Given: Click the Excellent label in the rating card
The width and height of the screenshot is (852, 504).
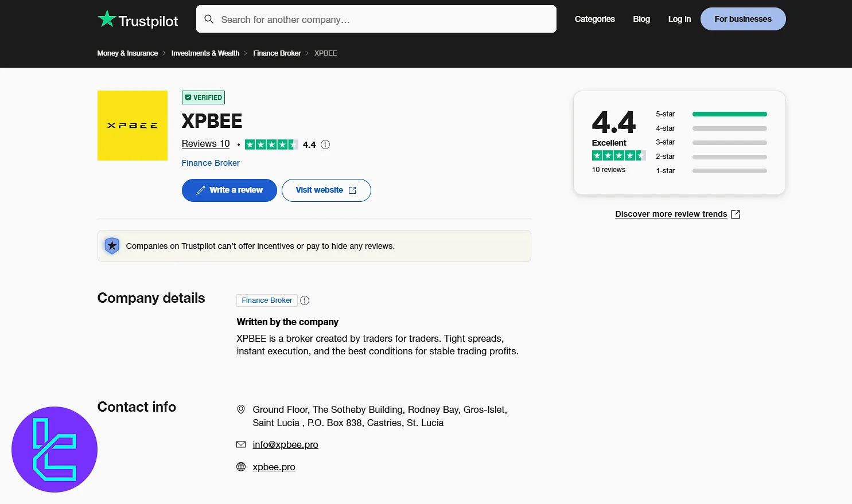Looking at the screenshot, I should 609,143.
